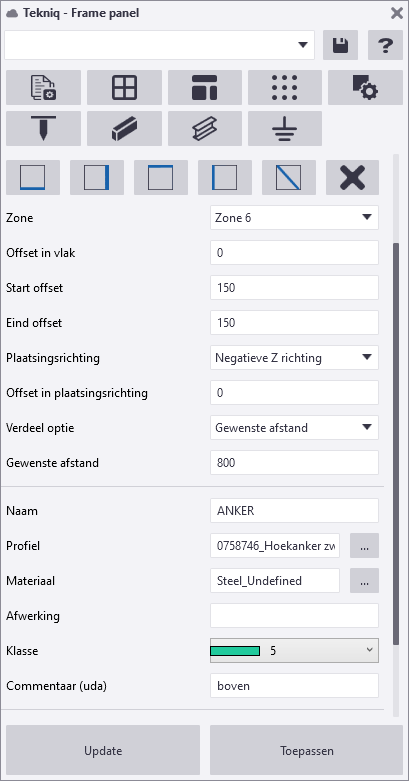Click the Gewenste afstand input field
Image resolution: width=409 pixels, height=781 pixels.
(x=294, y=463)
